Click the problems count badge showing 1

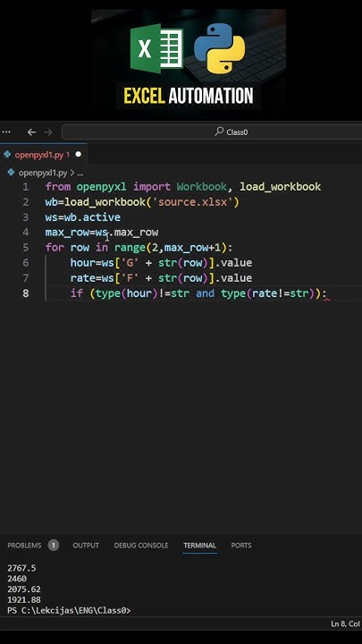(x=54, y=546)
